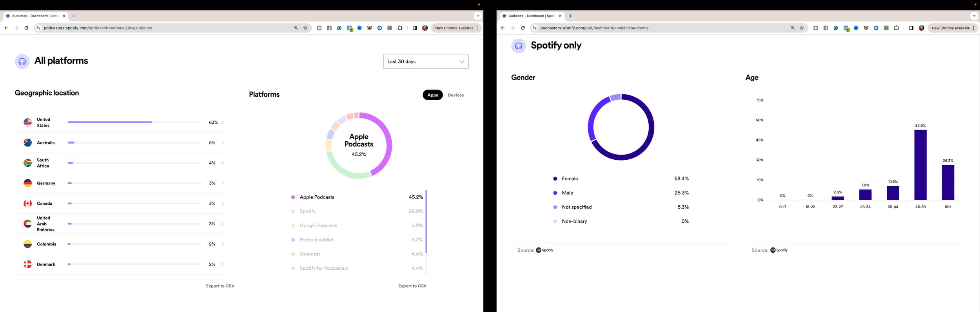Reload the page in the All platforms window
980x312 pixels.
coord(26,28)
